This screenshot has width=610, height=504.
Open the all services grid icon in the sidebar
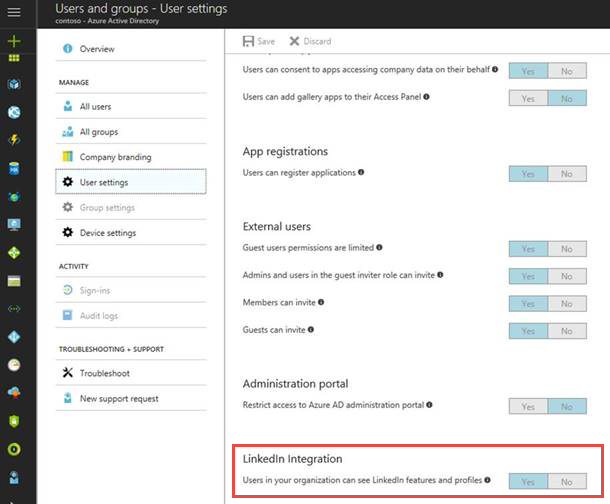pos(14,58)
